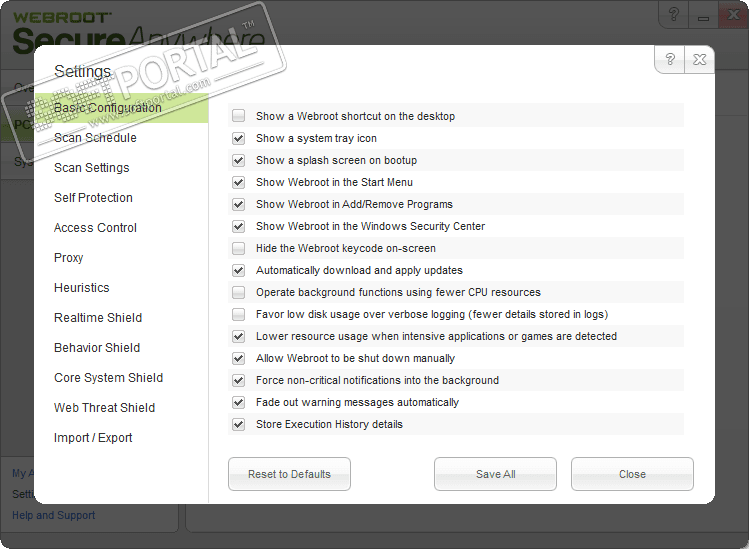Enable background functions using fewer CPU resources
This screenshot has height=549, width=749.
[x=238, y=292]
